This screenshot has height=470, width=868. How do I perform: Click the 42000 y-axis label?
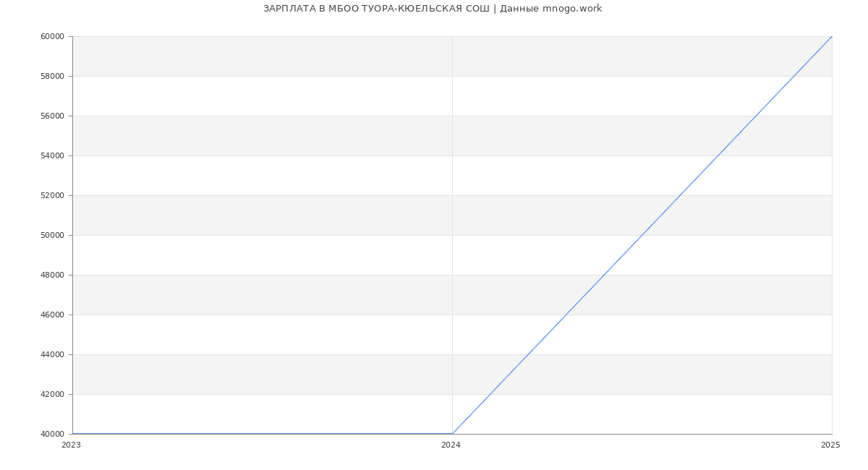click(53, 394)
